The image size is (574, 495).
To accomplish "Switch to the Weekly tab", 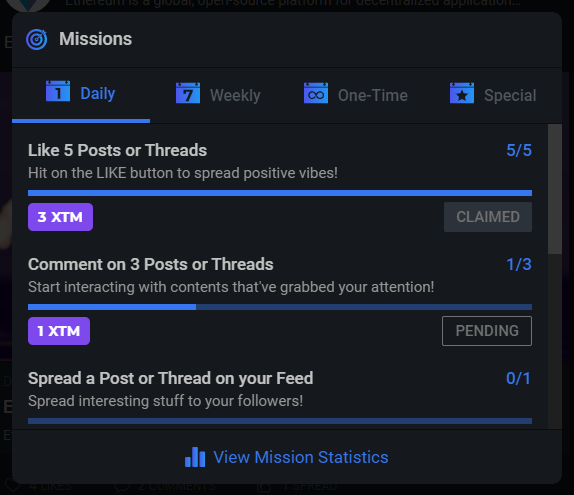I will tap(219, 95).
